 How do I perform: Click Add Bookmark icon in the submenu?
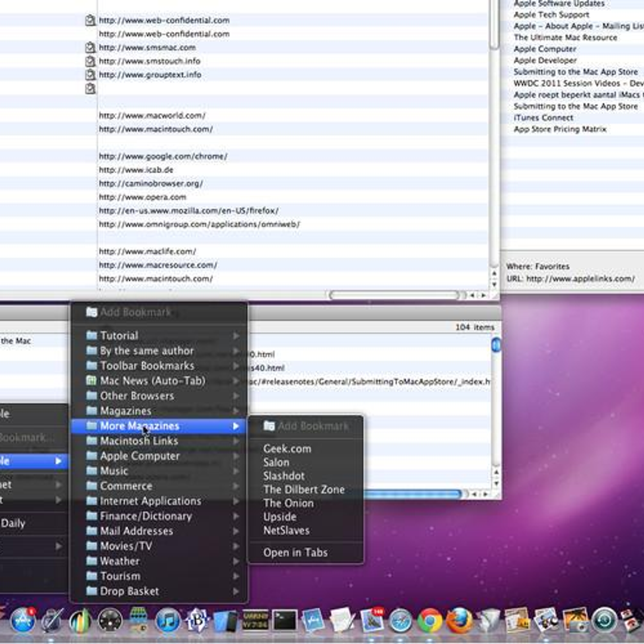(x=269, y=426)
